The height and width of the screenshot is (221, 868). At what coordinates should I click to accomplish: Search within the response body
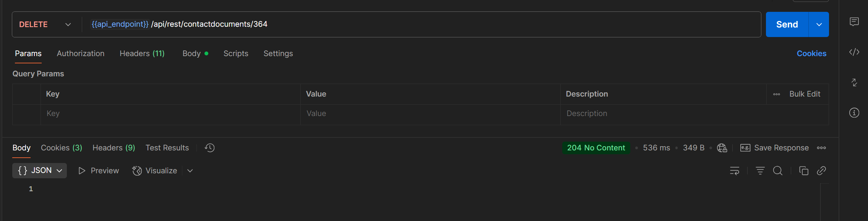pos(778,171)
